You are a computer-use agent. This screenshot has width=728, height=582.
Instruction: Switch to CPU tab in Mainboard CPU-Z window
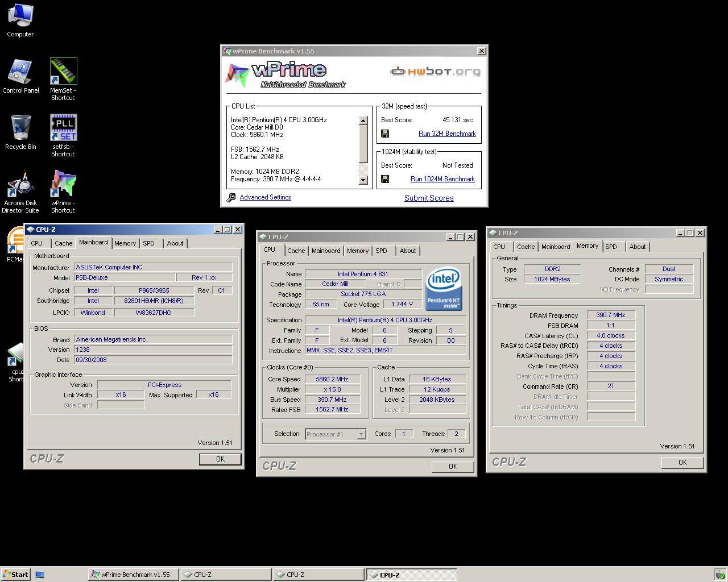click(x=37, y=243)
